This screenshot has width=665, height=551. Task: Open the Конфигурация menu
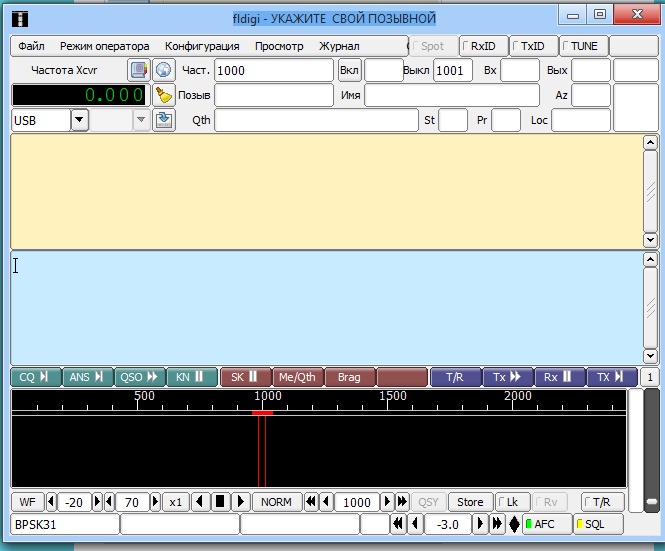pos(202,46)
